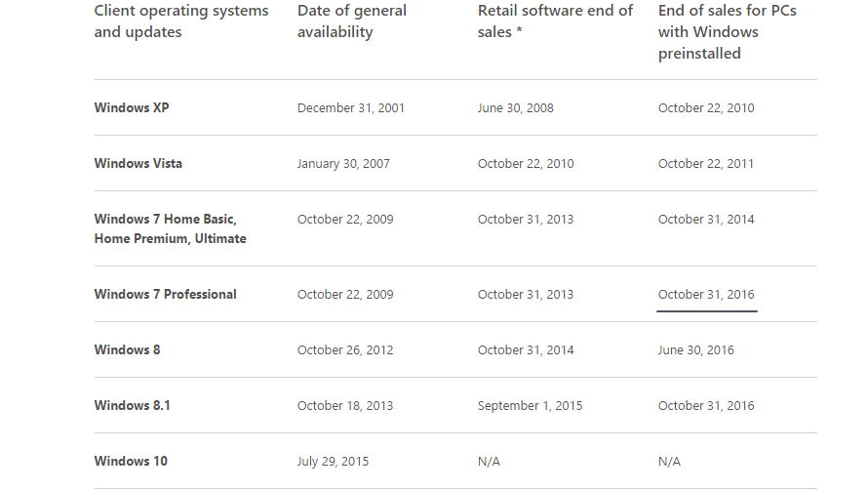
Task: Click the December 31, 2001 date cell
Action: (x=351, y=107)
